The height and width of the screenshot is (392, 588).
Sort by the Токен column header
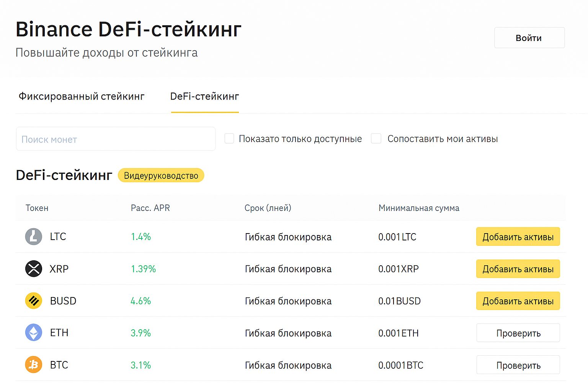click(37, 208)
